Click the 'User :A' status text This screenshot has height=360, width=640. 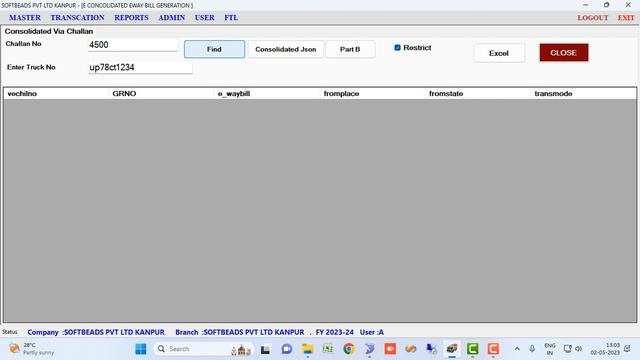(371, 332)
